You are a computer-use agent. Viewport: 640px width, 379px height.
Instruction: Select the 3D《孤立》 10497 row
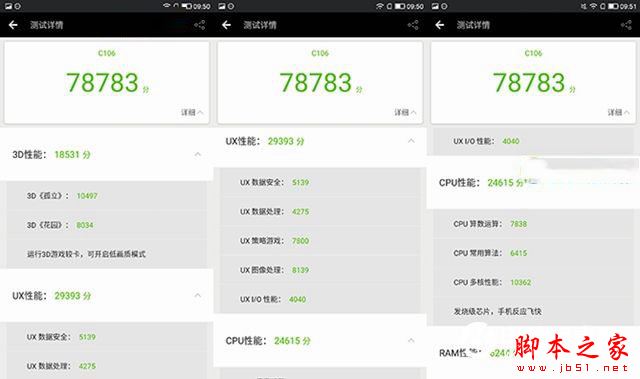point(107,196)
